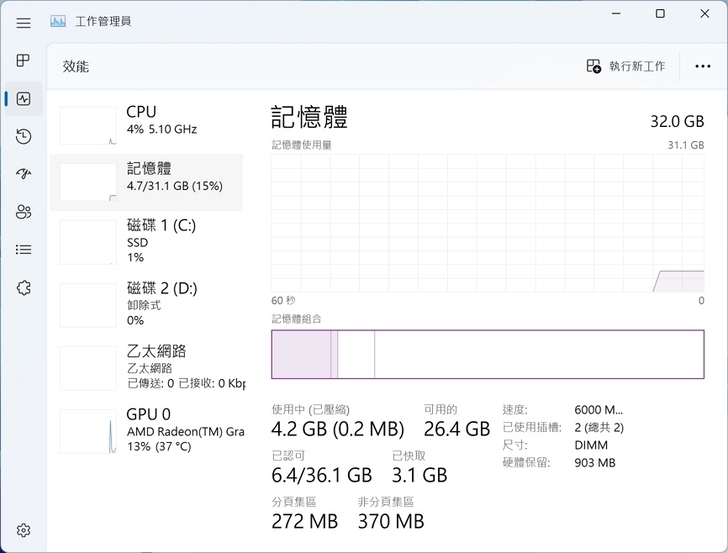Select the 乙太網路 performance item
This screenshot has height=553, width=728.
pos(146,366)
